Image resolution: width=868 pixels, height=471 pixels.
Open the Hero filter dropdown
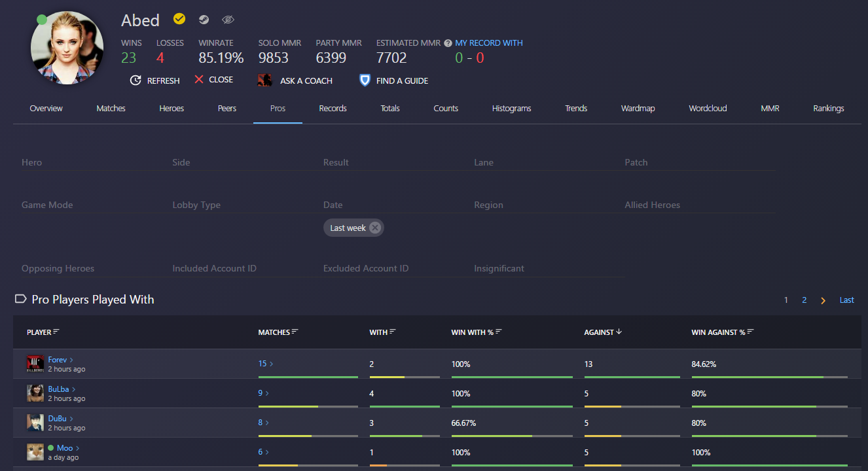(x=92, y=162)
